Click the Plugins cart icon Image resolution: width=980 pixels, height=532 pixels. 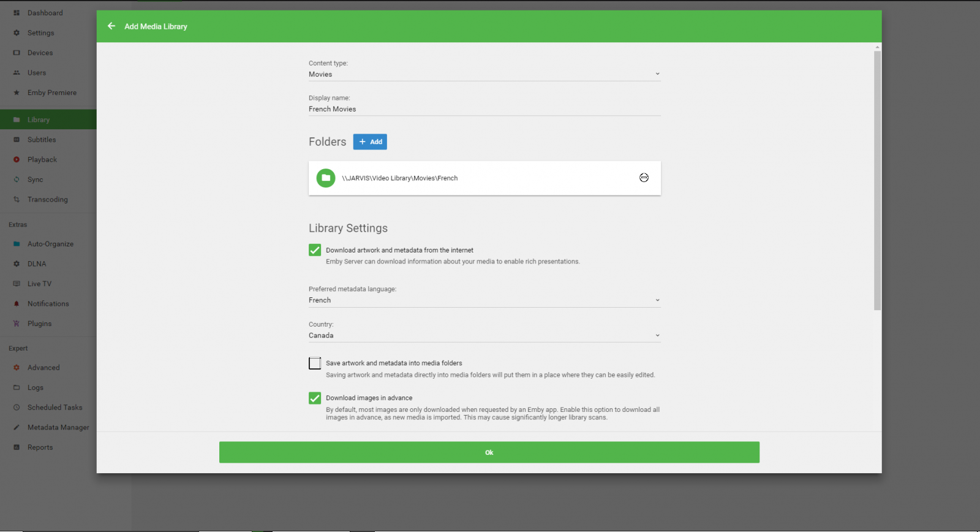pyautogui.click(x=17, y=324)
